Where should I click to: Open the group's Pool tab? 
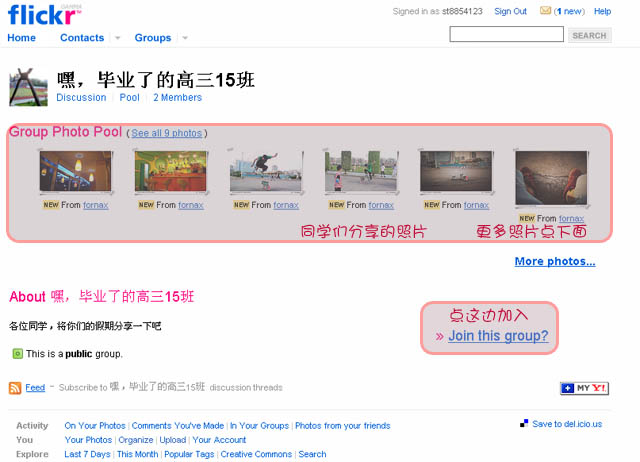pos(129,98)
